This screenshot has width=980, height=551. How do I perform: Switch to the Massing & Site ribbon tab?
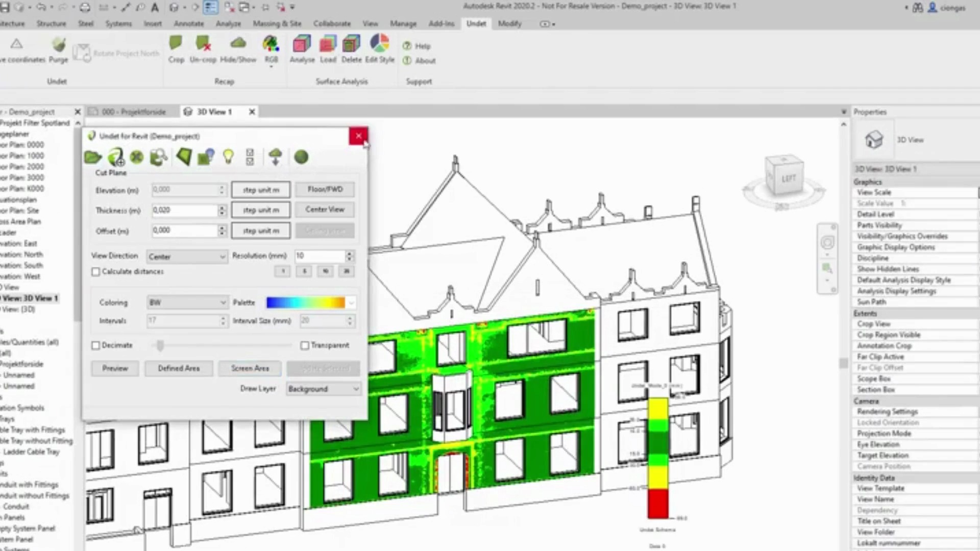point(277,23)
